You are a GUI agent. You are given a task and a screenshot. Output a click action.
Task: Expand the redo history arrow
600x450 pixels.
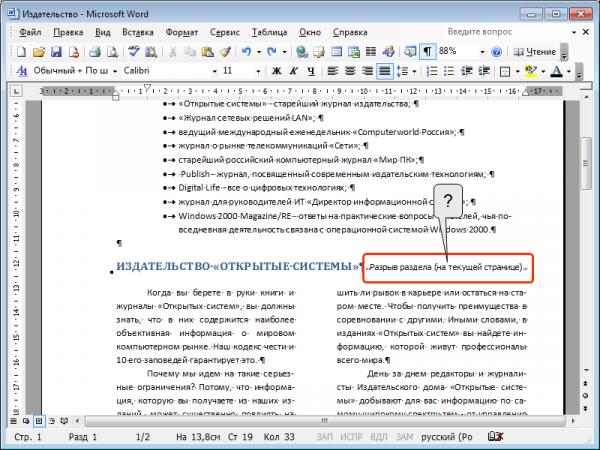tap(284, 52)
